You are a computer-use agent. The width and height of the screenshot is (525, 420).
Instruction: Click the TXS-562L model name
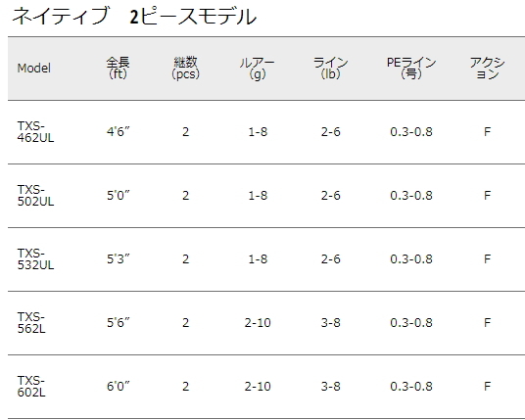click(31, 323)
